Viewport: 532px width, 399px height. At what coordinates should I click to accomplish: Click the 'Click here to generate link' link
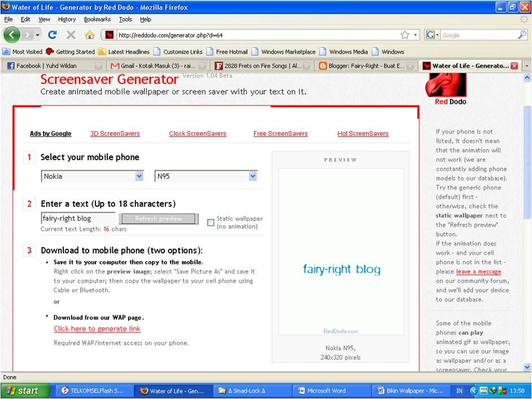pyautogui.click(x=97, y=328)
